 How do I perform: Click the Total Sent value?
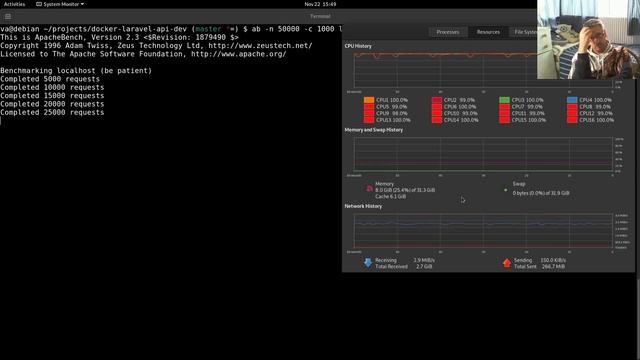(x=553, y=267)
